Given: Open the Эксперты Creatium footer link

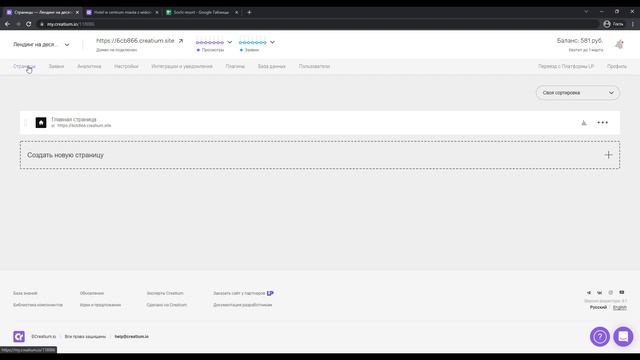Looking at the screenshot, I should click(x=165, y=293).
